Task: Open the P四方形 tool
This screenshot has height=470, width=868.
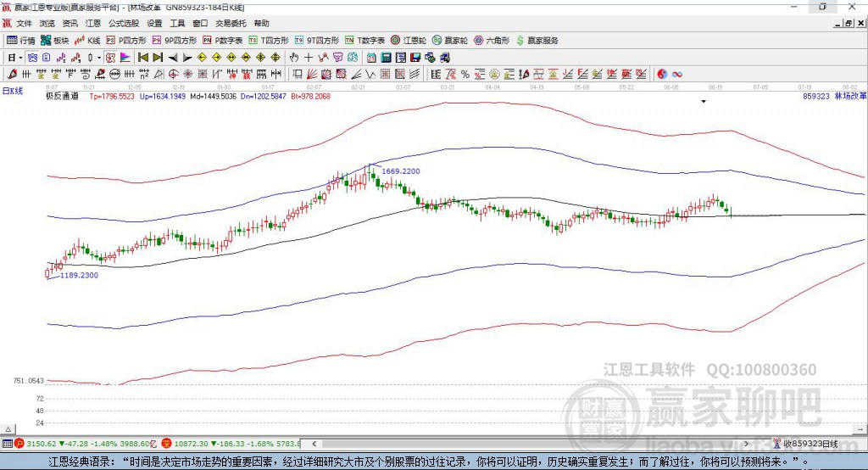Action: pos(126,41)
